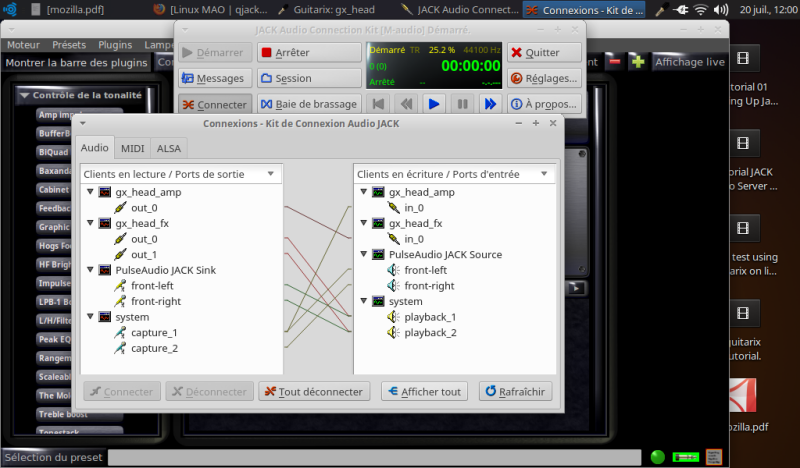The height and width of the screenshot is (468, 800).
Task: Open Présets menu in Guitarix
Action: (x=69, y=45)
